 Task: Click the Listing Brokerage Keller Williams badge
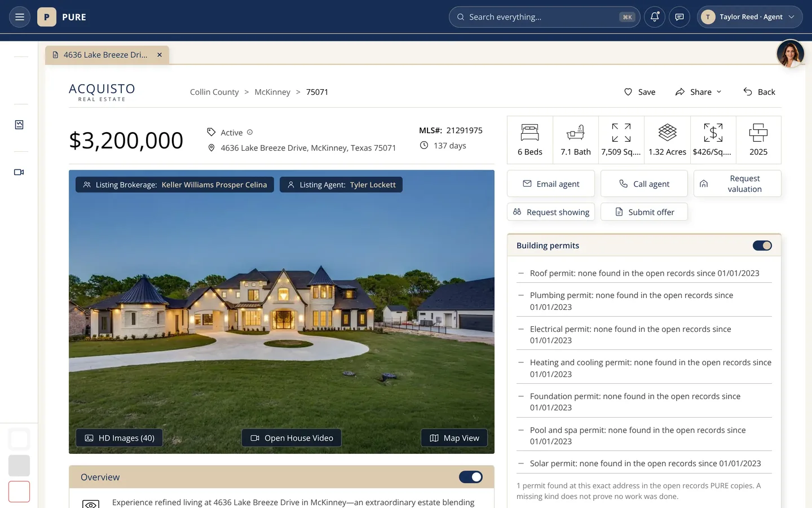(175, 185)
